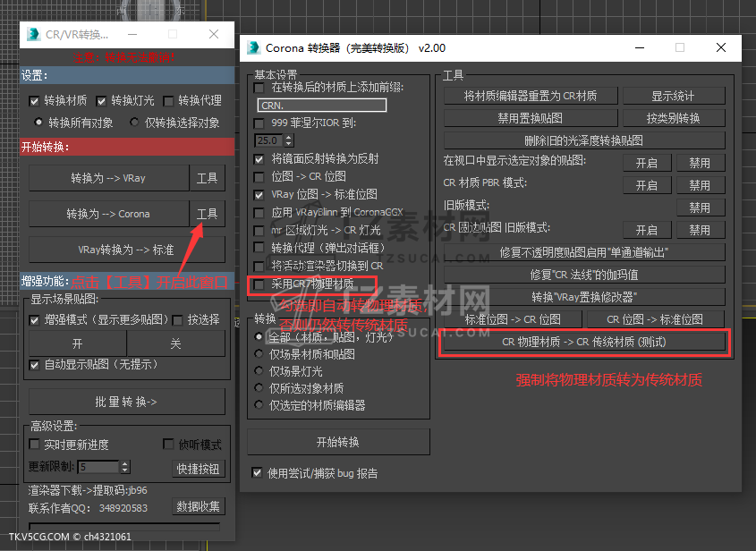Toggle the 转换灯光 checkbox
The height and width of the screenshot is (551, 756).
pyautogui.click(x=101, y=101)
